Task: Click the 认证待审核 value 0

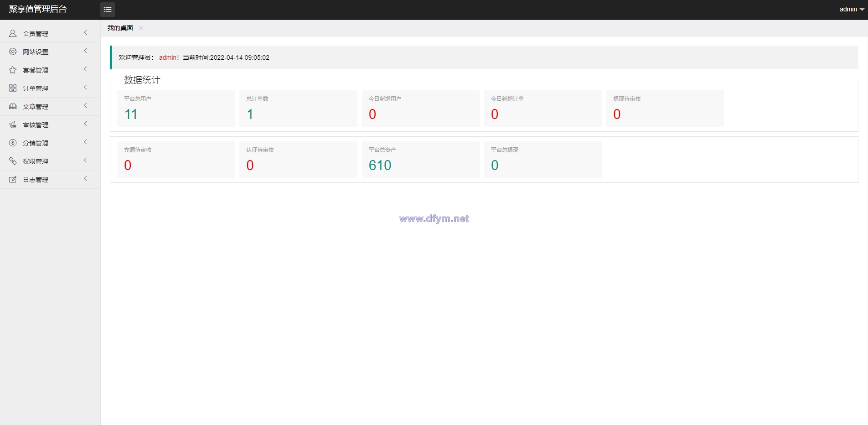Action: point(250,165)
